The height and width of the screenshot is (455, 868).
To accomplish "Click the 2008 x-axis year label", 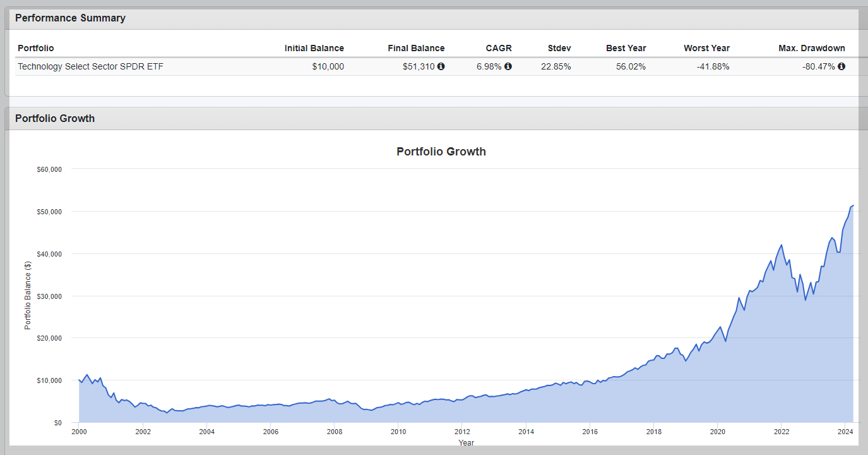I will coord(335,432).
